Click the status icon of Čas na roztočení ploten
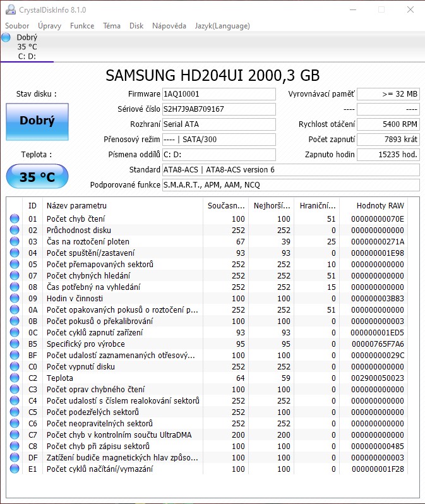 (15, 241)
